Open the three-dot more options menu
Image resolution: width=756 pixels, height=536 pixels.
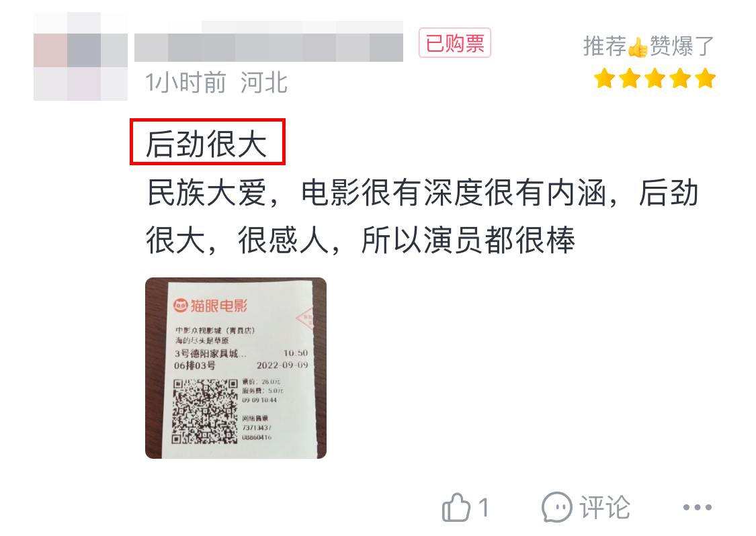pyautogui.click(x=697, y=507)
